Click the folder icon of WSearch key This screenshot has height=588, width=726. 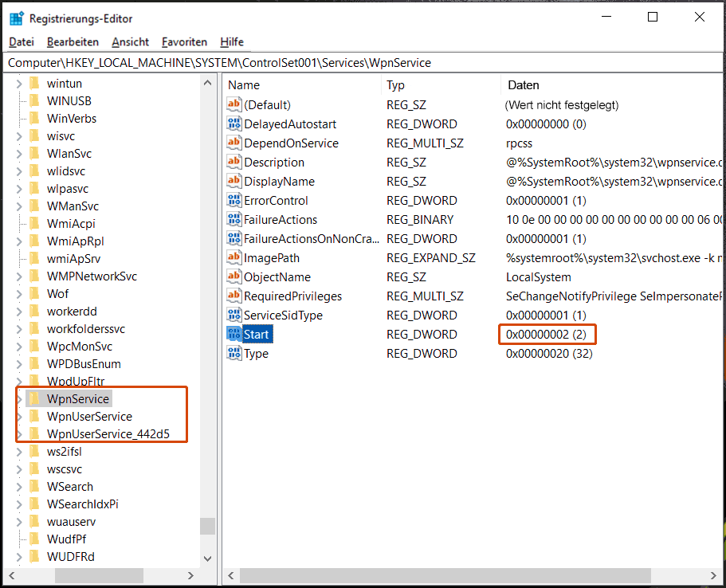(x=34, y=487)
